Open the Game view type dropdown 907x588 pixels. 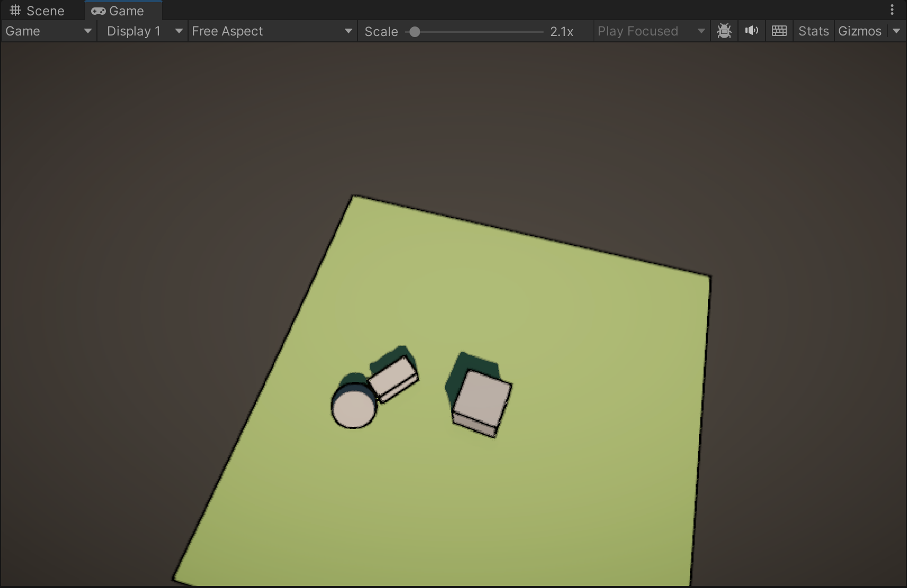click(x=48, y=31)
